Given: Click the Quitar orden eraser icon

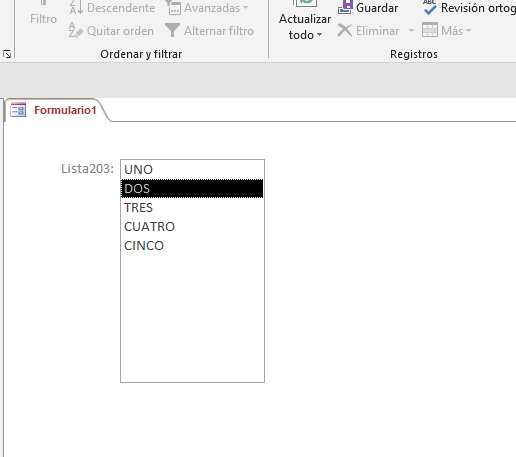Looking at the screenshot, I should (76, 30).
